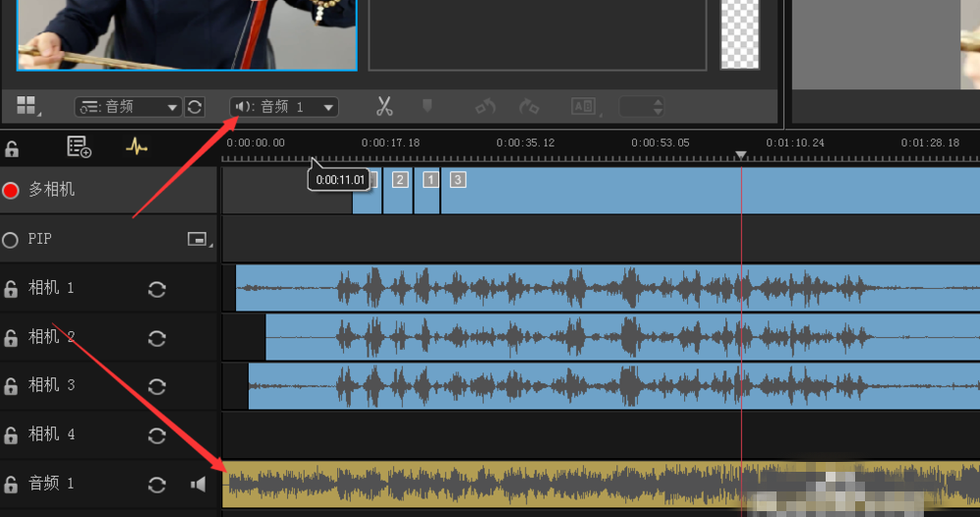Select the 多相机 record radio button
Viewport: 980px width, 517px height.
(12, 190)
